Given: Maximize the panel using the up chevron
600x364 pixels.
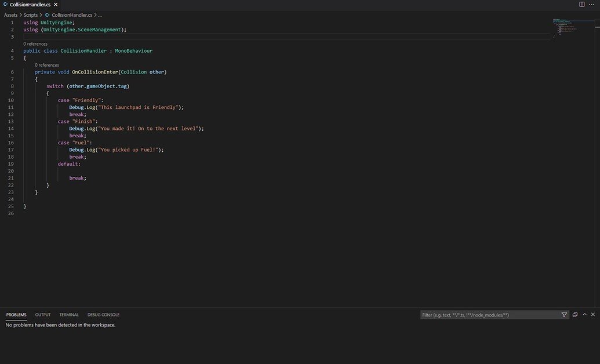Looking at the screenshot, I should tap(584, 315).
